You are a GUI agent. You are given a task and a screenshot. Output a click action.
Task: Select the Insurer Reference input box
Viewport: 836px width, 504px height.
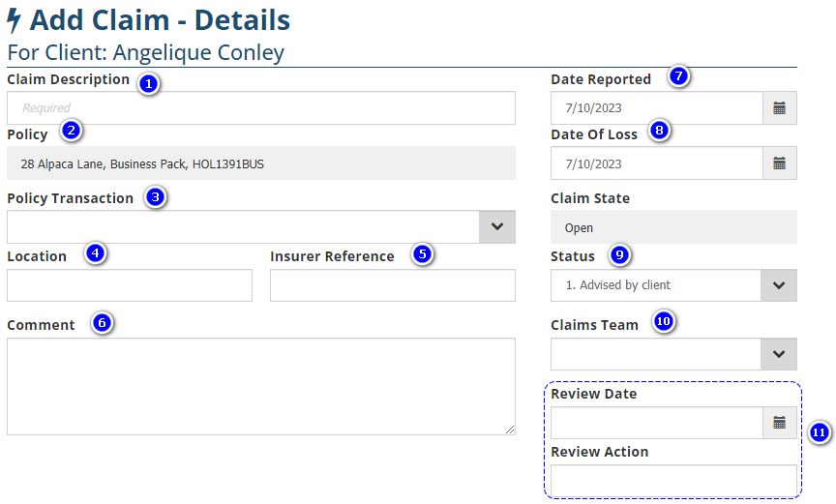(x=392, y=285)
